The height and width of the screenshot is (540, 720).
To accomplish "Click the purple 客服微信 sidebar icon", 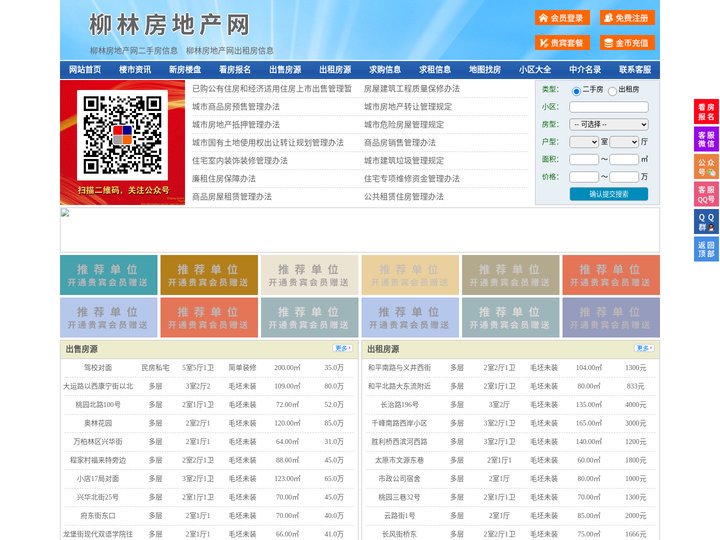I will point(706,139).
